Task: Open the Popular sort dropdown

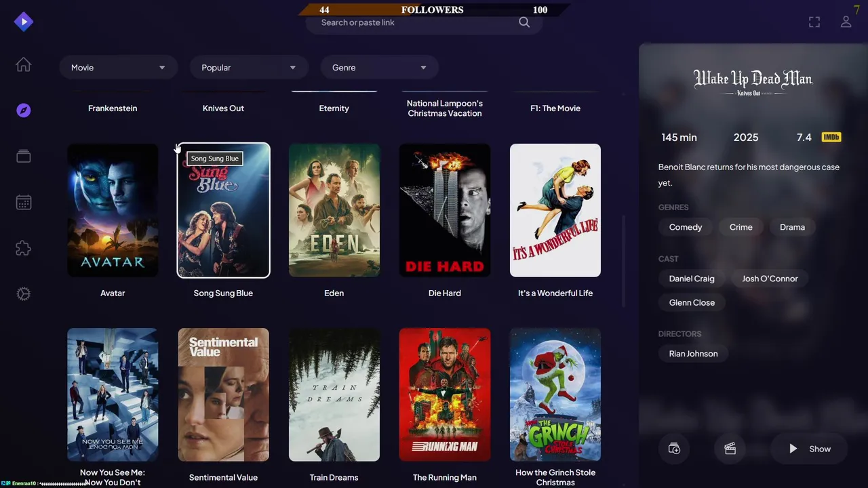Action: pyautogui.click(x=250, y=68)
